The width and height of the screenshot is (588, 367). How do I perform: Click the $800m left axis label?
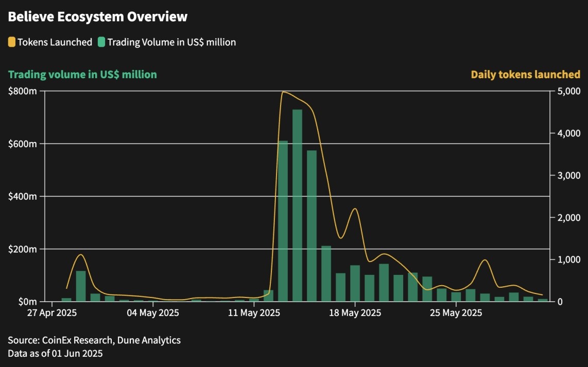point(23,91)
